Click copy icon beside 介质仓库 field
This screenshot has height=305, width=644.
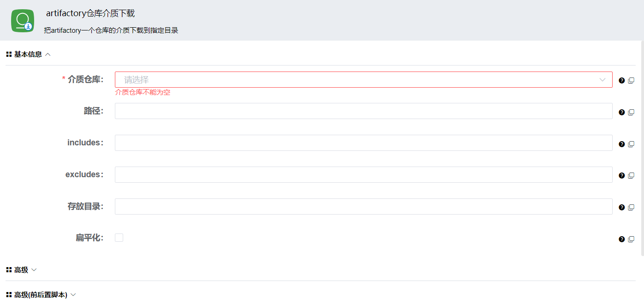click(x=631, y=80)
